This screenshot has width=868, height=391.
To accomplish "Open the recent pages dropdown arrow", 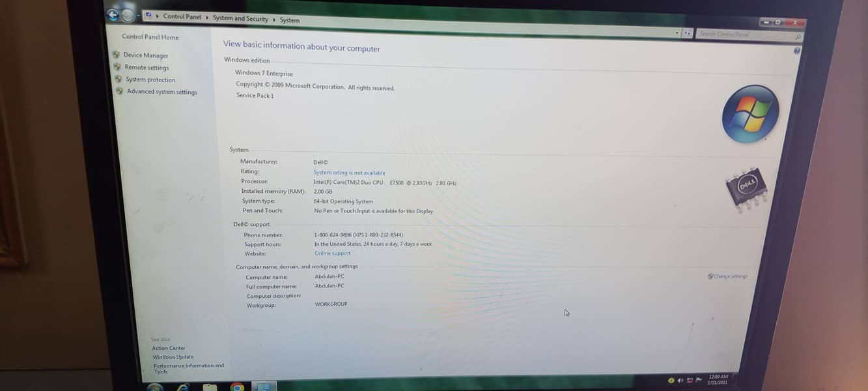I will pos(138,16).
